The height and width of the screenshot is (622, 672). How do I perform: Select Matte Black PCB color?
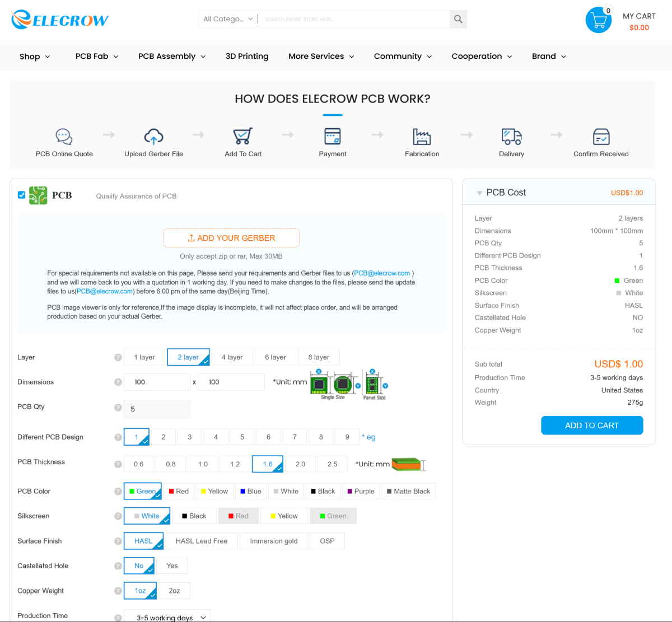[409, 492]
